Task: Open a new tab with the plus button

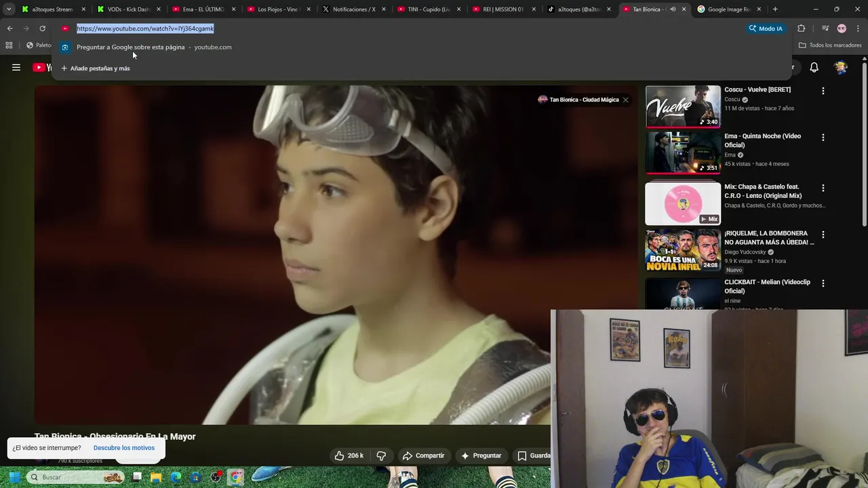Action: (x=775, y=9)
